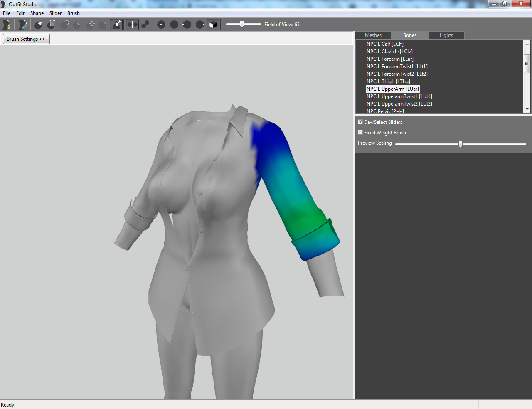Toggle perspective cube view icon
Image resolution: width=532 pixels, height=409 pixels.
point(213,25)
